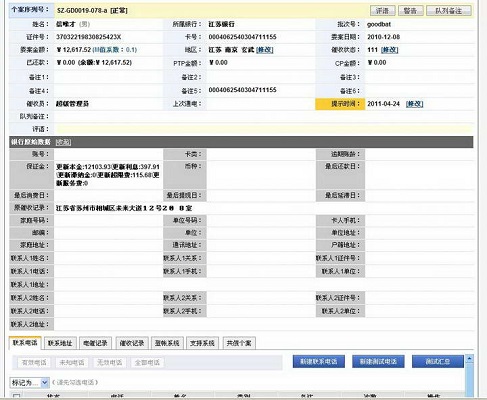Switch to the 联系地址 tab

[x=60, y=343]
